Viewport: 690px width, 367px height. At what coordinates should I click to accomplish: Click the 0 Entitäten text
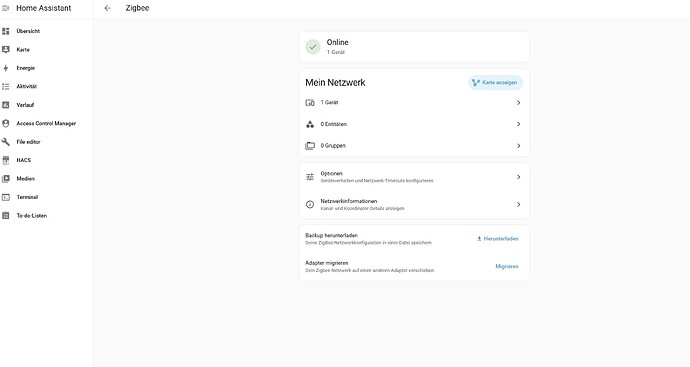[334, 124]
